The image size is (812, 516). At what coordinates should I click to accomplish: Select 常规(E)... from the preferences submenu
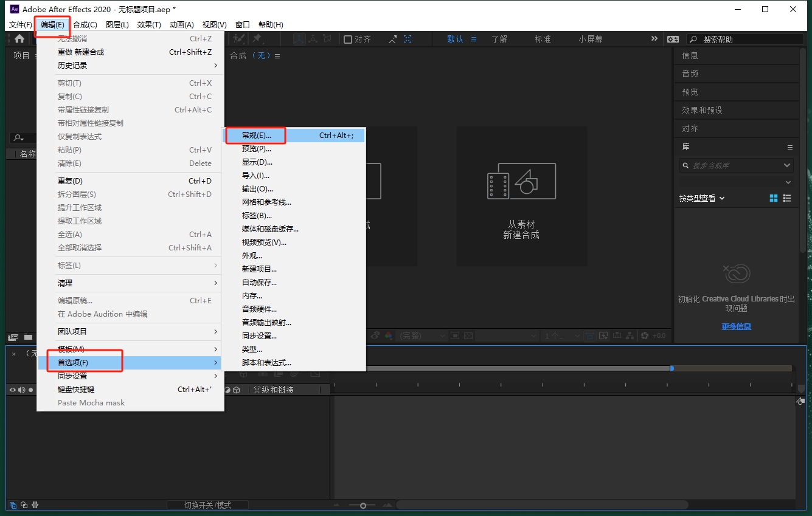tap(257, 136)
